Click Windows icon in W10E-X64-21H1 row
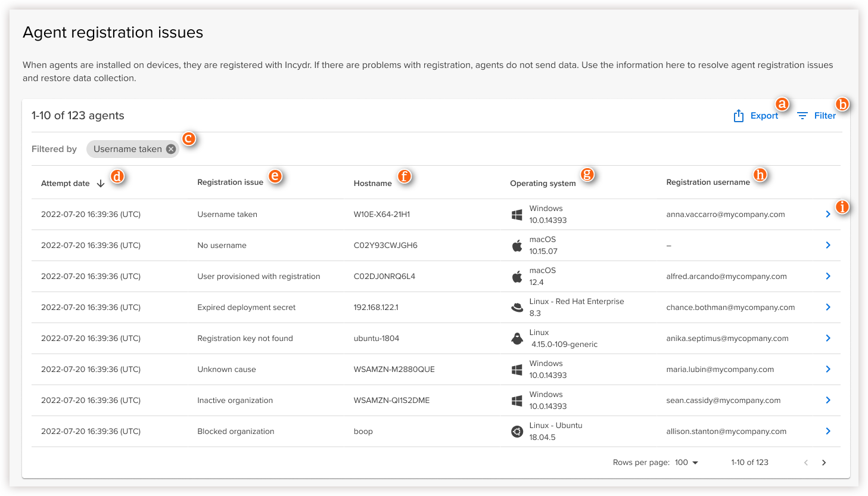This screenshot has width=868, height=496. click(x=517, y=215)
